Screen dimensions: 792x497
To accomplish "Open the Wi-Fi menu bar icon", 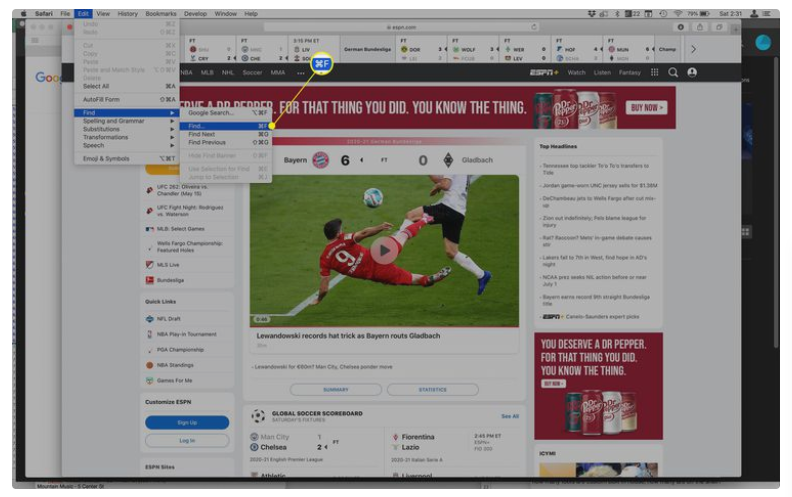I will pos(678,14).
